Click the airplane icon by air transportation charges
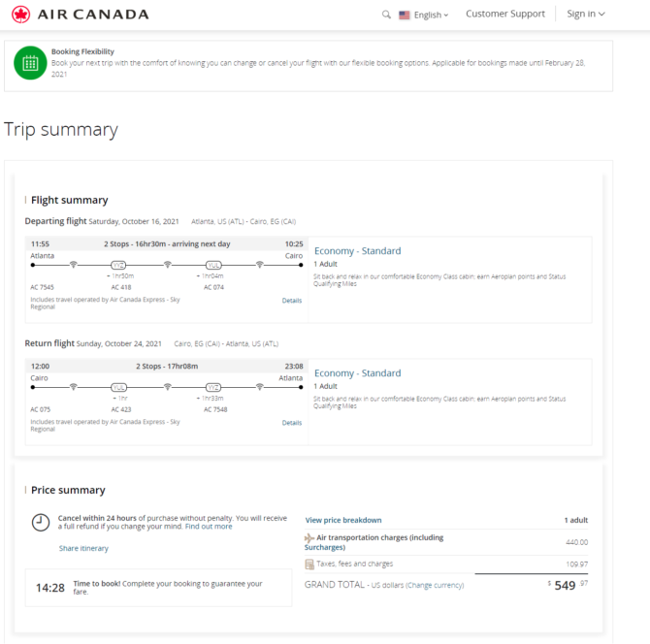This screenshot has width=650, height=644. [309, 538]
